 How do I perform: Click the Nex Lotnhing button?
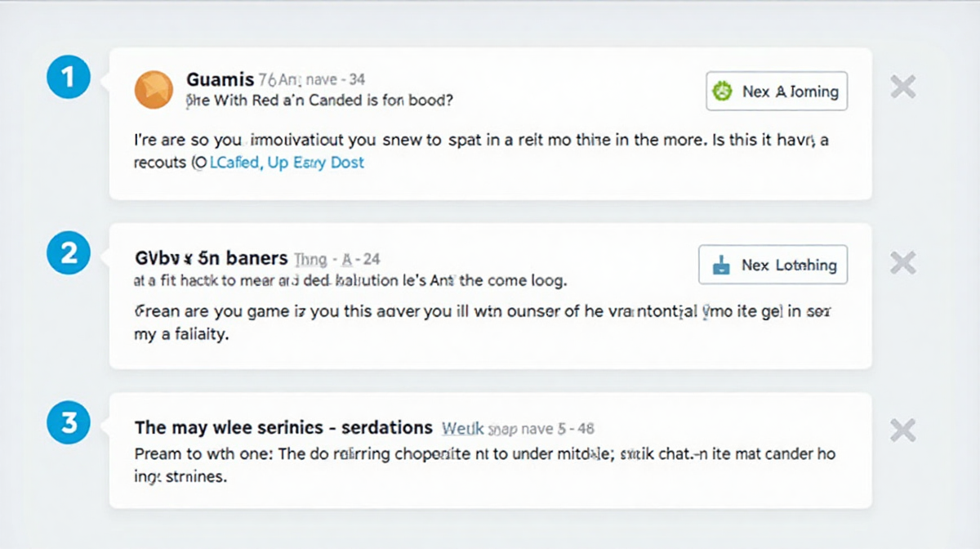[773, 265]
